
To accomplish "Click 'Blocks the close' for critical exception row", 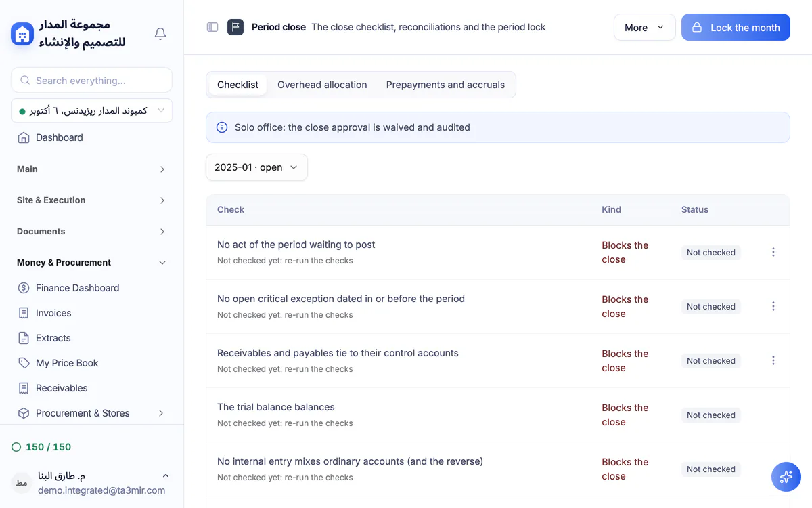I will pos(625,306).
